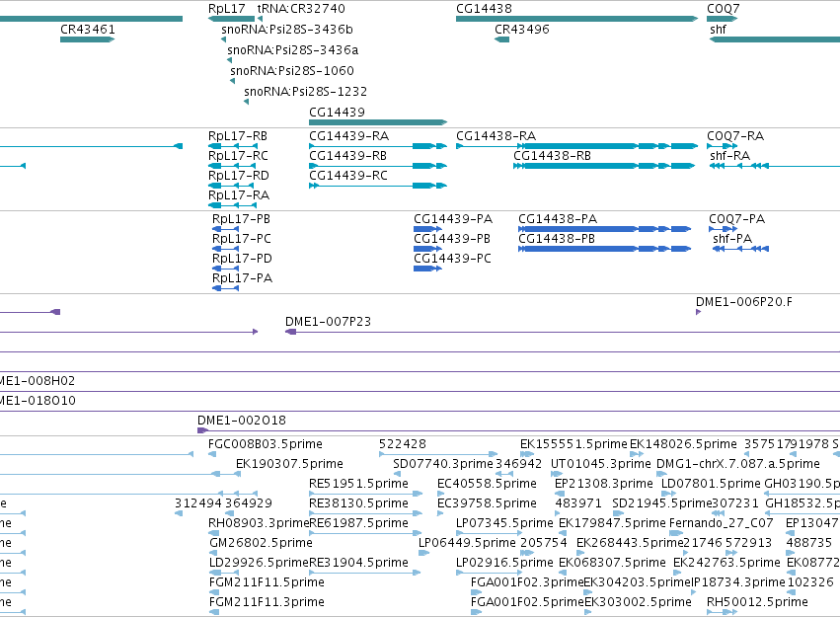Click the RpL17-PB protein label
840x617 pixels.
pyautogui.click(x=241, y=219)
